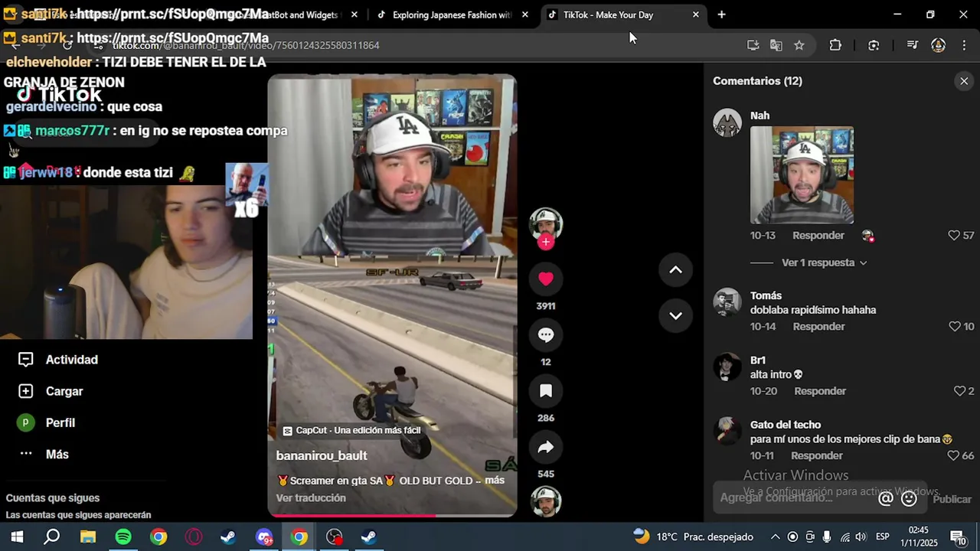Reply to Br1 with Responder
Viewport: 980px width, 551px height.
pos(820,391)
